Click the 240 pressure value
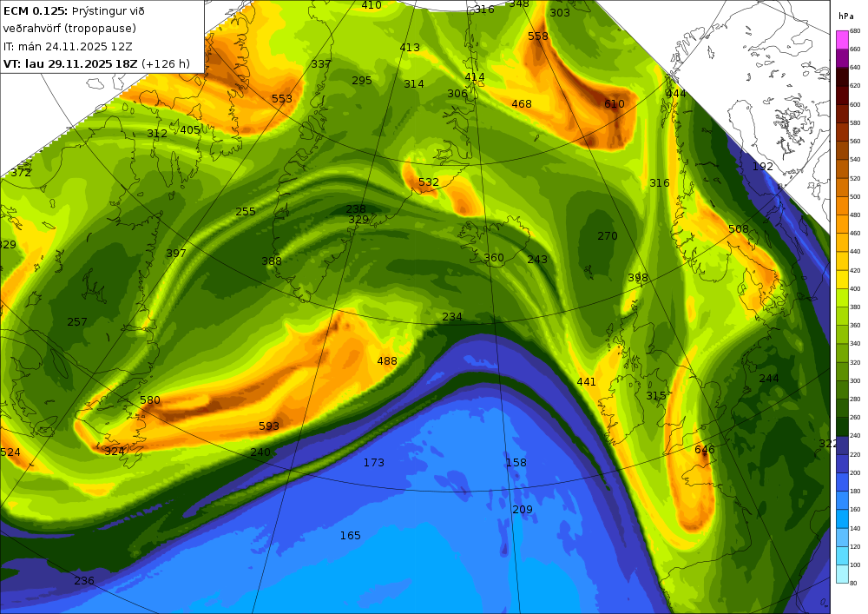This screenshot has width=868, height=614. point(260,452)
